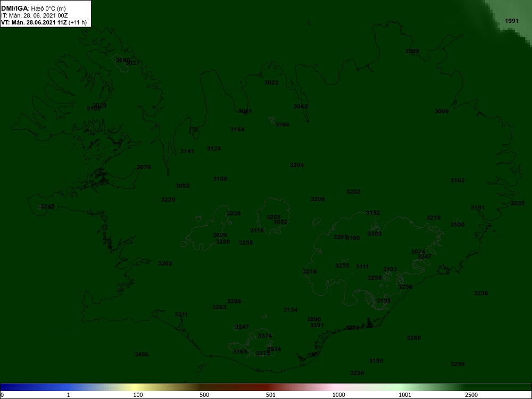Image resolution: width=532 pixels, height=399 pixels.
Task: Select the 3042 map value
Action: coord(301,106)
